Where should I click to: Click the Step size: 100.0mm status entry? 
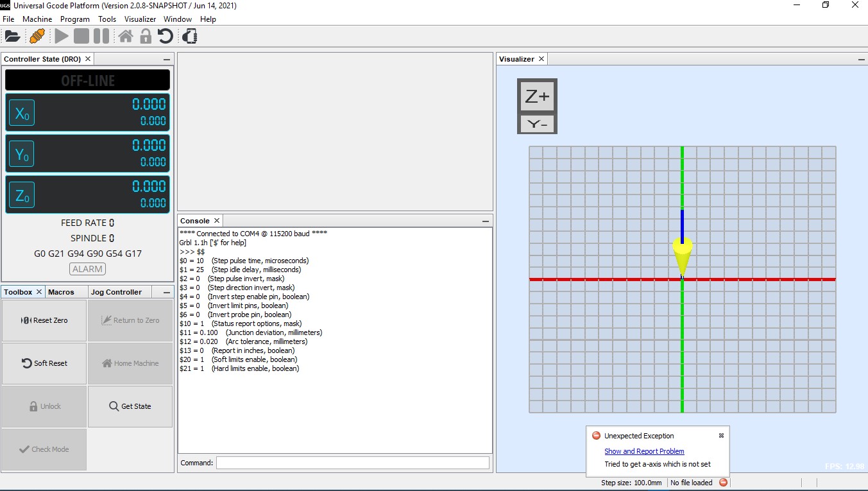pyautogui.click(x=631, y=483)
